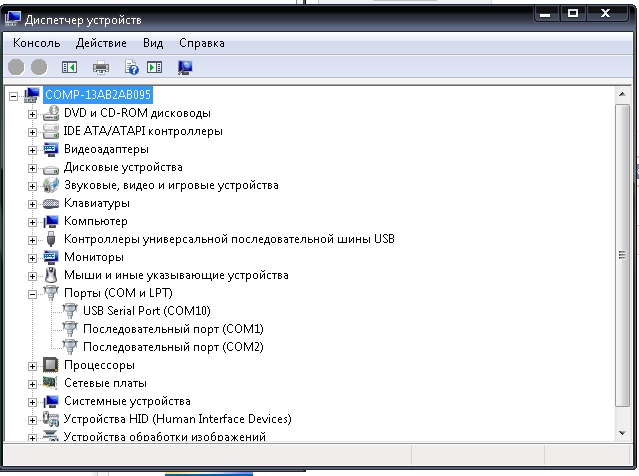Expand the Дисковые устройства node

click(32, 168)
